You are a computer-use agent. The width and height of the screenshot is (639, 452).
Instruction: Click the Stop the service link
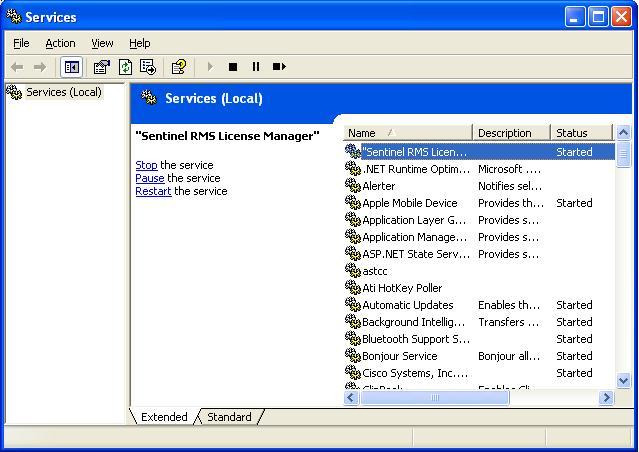[x=146, y=165]
